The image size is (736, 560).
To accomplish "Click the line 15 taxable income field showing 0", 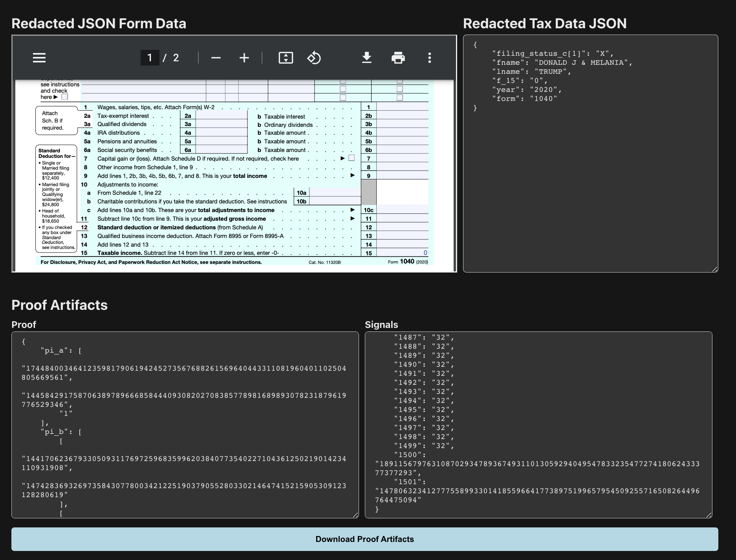I will click(x=402, y=253).
